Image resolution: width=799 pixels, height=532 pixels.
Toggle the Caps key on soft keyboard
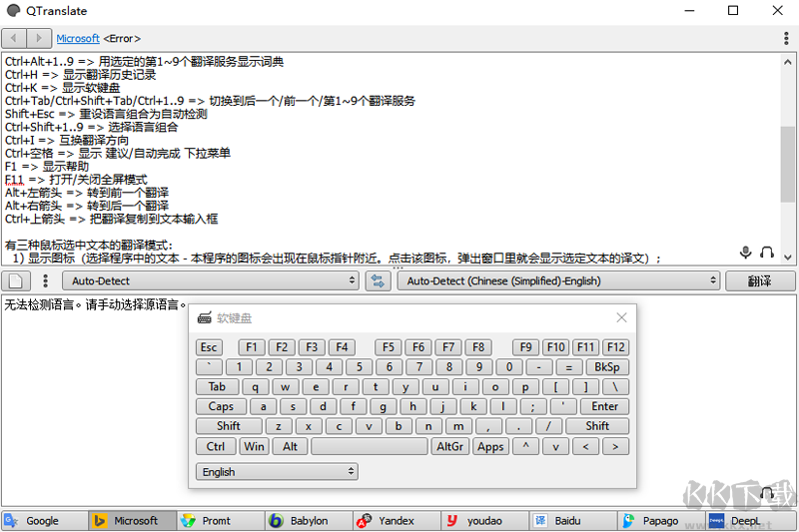tap(221, 406)
